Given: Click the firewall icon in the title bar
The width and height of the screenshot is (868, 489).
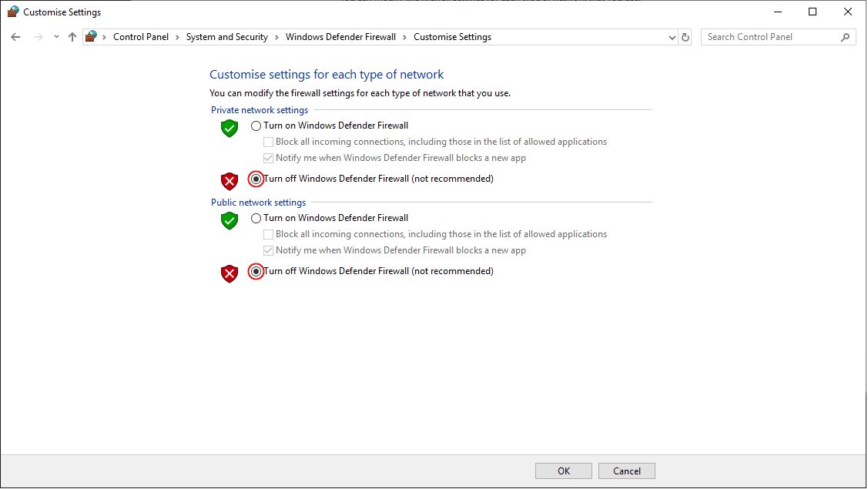Looking at the screenshot, I should [13, 12].
